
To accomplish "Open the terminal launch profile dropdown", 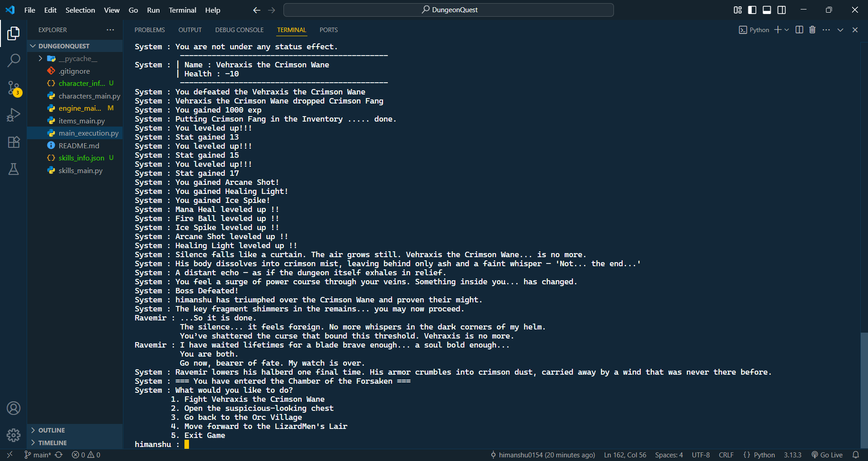I will click(787, 30).
